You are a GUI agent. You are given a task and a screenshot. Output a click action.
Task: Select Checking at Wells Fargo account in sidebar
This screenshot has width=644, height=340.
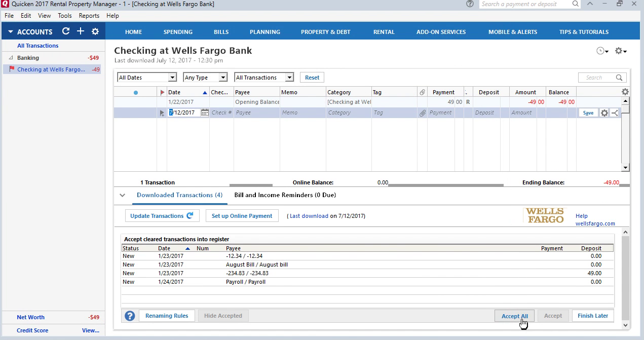coord(52,69)
